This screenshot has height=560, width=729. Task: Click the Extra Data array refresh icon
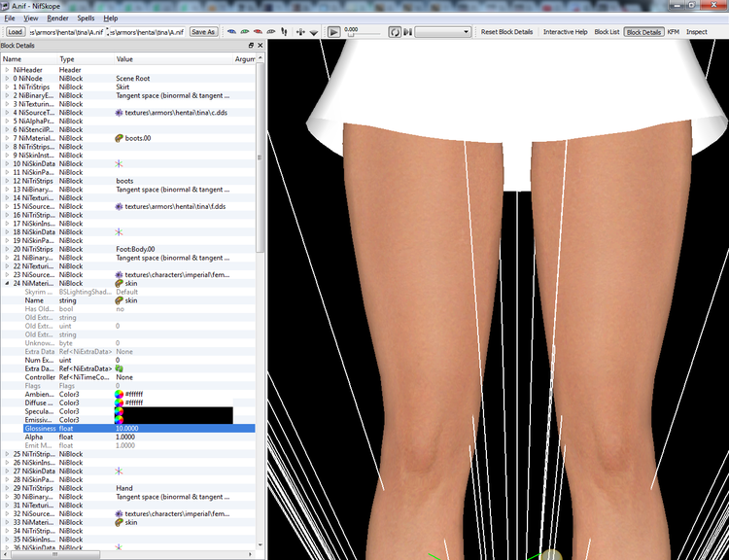(119, 368)
